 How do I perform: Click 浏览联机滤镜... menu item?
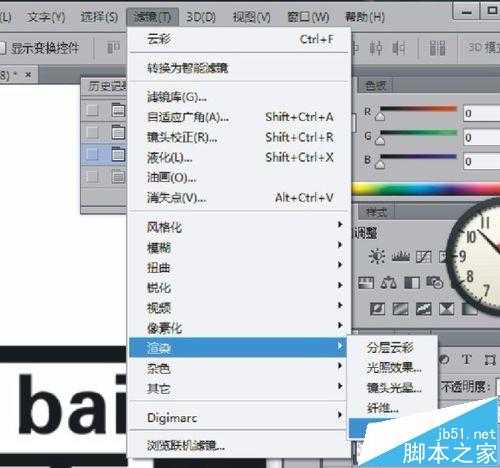pos(238,446)
